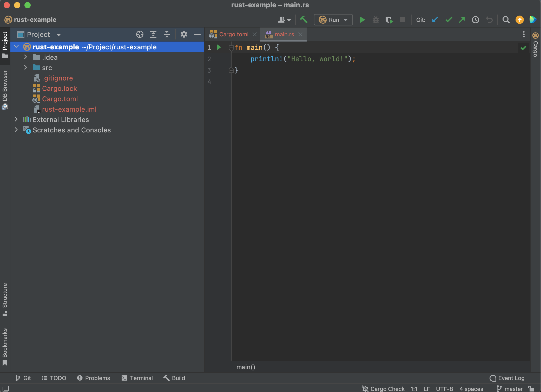541x392 pixels.
Task: Start debugging with the bug icon
Action: click(375, 20)
